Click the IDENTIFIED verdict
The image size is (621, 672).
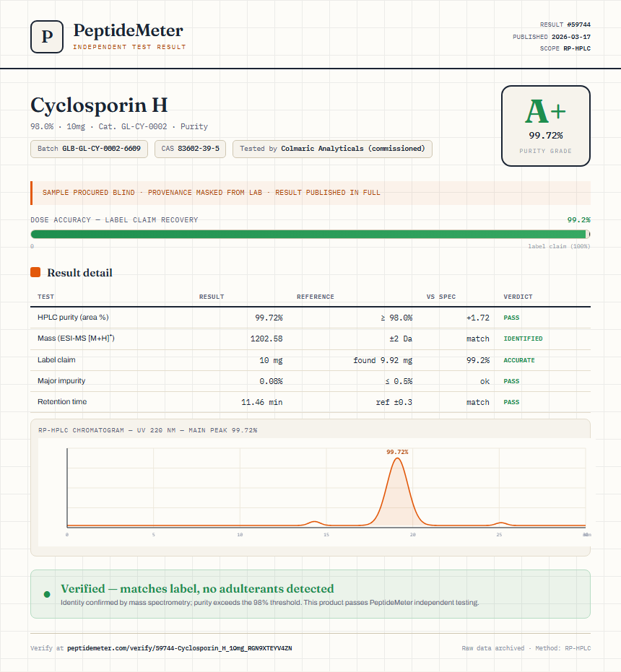click(523, 339)
